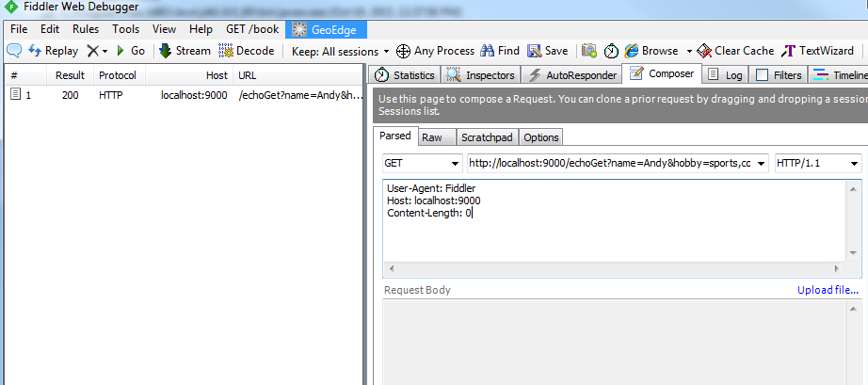Viewport: 868px width, 385px height.
Task: Sort by the Result column header
Action: pos(70,75)
